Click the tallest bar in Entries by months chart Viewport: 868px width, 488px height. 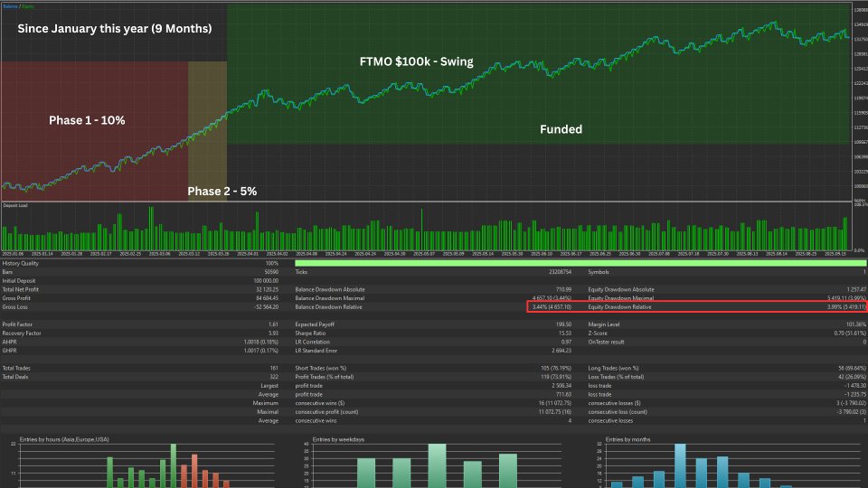pyautogui.click(x=680, y=466)
